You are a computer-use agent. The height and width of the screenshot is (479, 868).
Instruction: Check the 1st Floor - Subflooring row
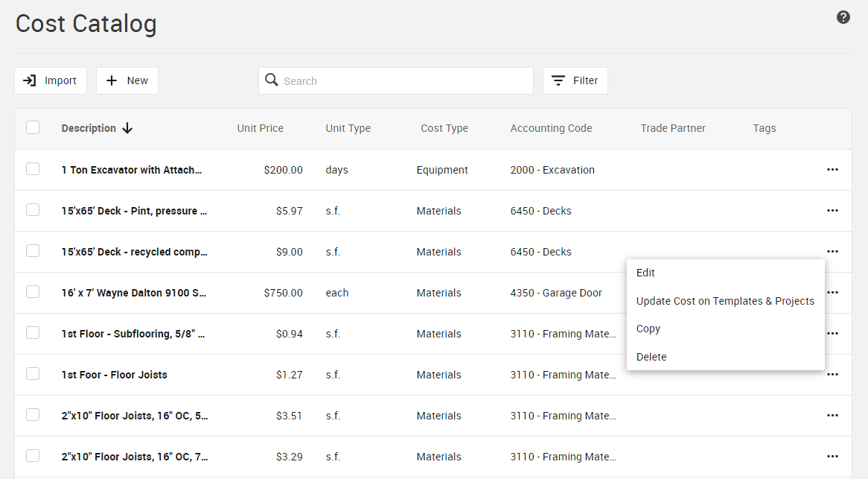33,332
